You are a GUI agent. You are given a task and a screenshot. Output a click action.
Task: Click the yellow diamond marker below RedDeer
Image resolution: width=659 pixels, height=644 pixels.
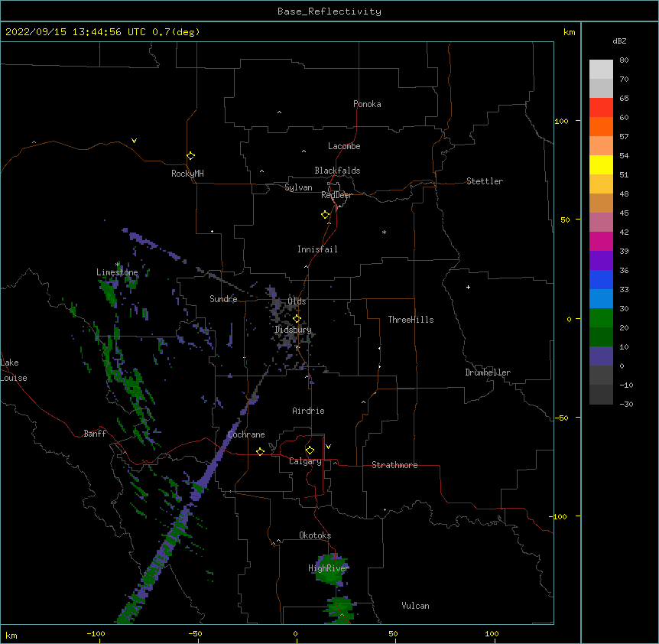click(326, 214)
